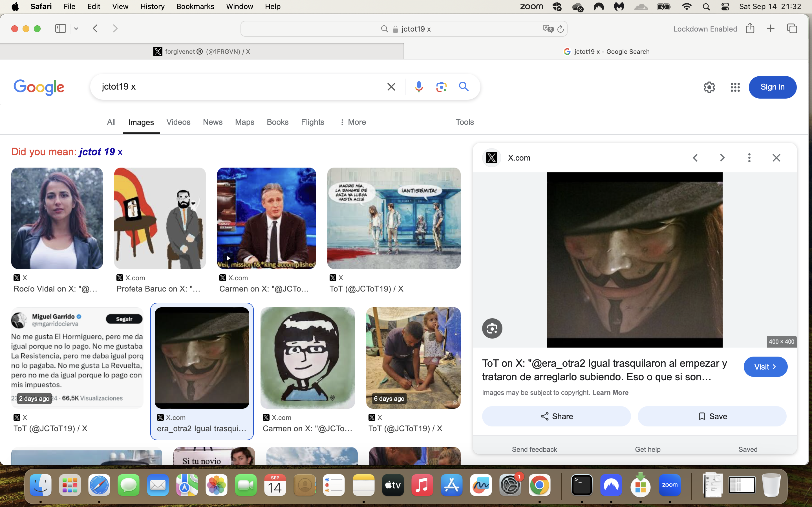
Task: Expand sidebar tab group dropdown arrow
Action: (76, 29)
